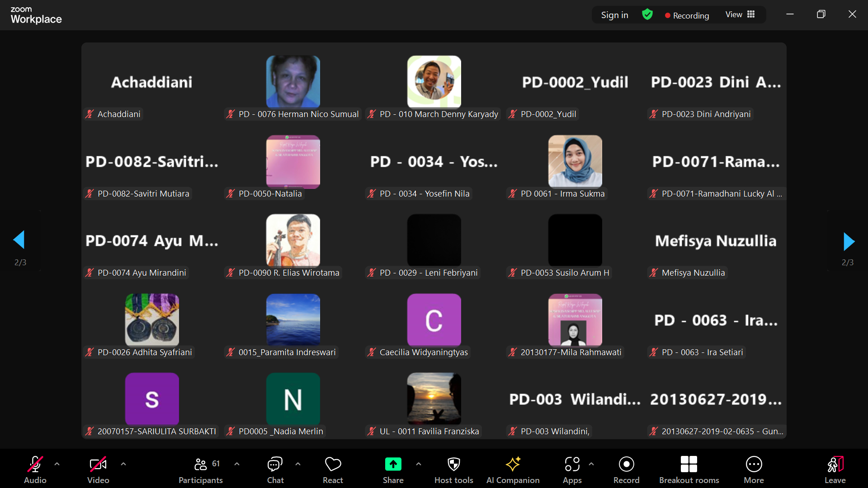Start camera with Video button

point(98,469)
